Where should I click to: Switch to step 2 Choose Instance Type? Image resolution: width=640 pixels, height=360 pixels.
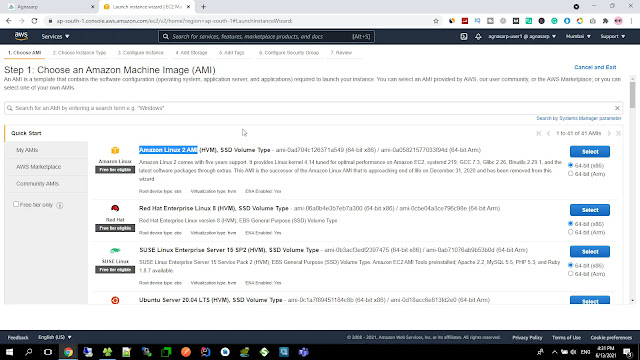point(79,53)
